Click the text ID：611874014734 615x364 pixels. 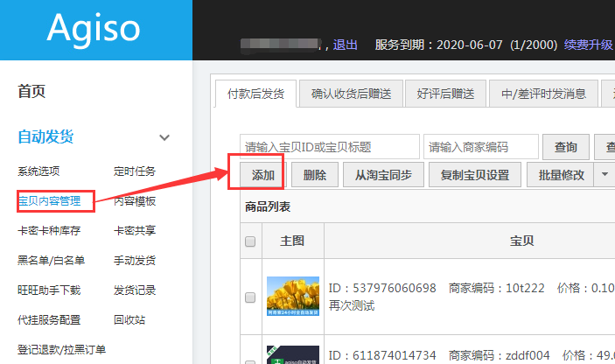(x=382, y=355)
